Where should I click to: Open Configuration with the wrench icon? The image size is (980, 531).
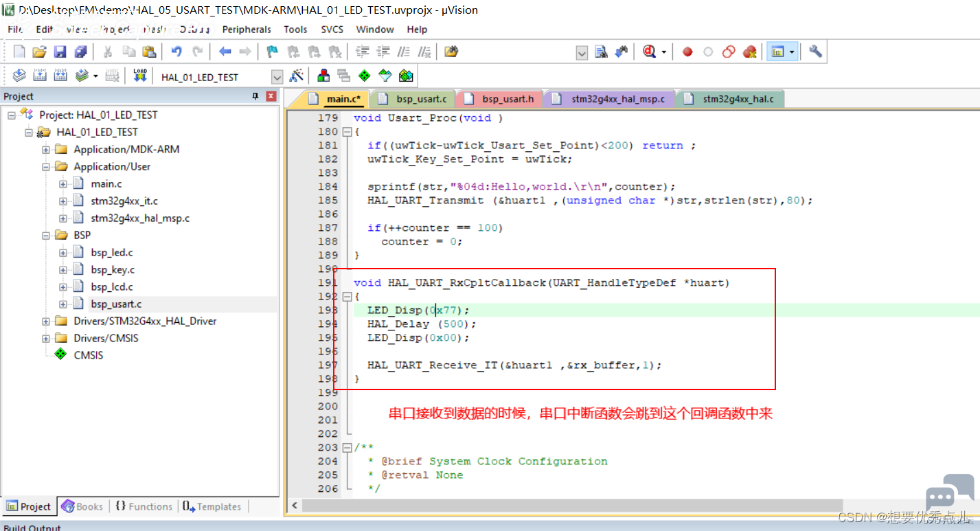point(815,52)
